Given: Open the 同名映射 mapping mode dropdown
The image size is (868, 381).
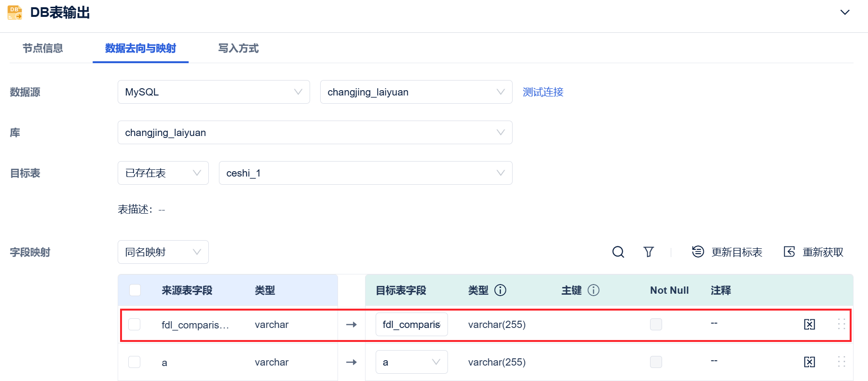Looking at the screenshot, I should pyautogui.click(x=163, y=252).
